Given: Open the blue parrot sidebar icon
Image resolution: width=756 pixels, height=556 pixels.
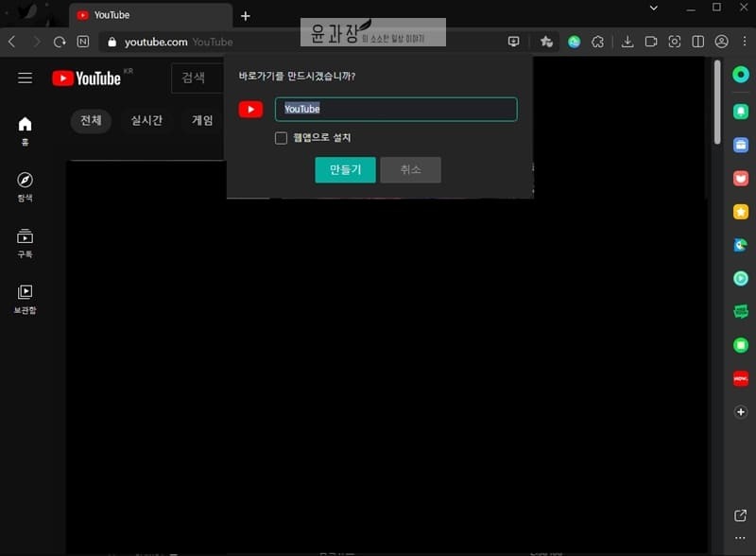Looking at the screenshot, I should [x=741, y=245].
